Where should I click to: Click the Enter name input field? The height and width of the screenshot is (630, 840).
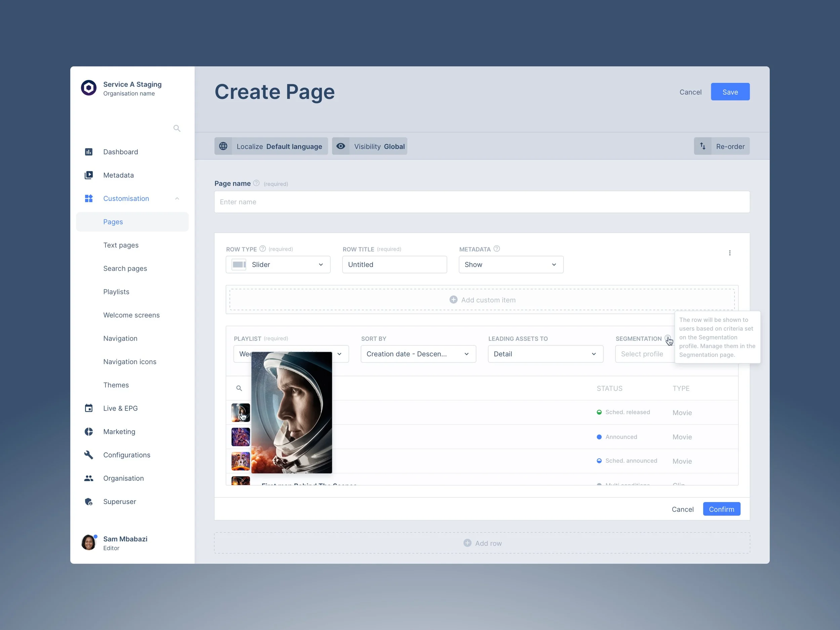point(481,202)
